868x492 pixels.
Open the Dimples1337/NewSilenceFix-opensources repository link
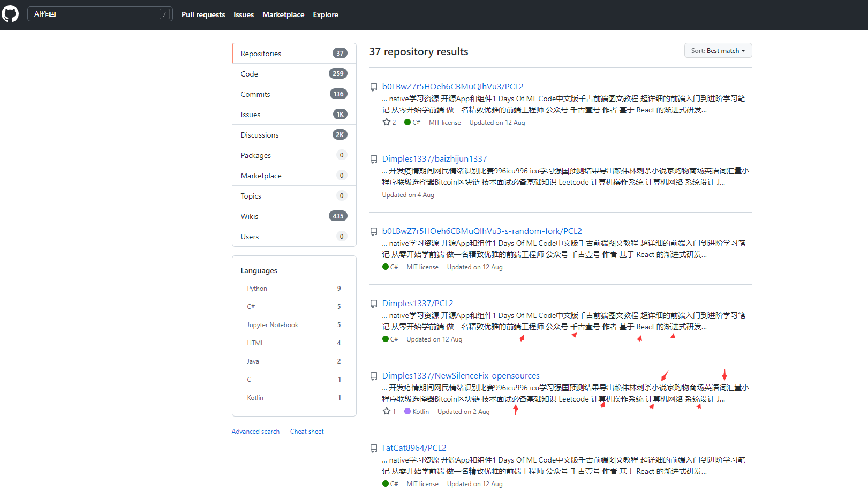coord(461,375)
